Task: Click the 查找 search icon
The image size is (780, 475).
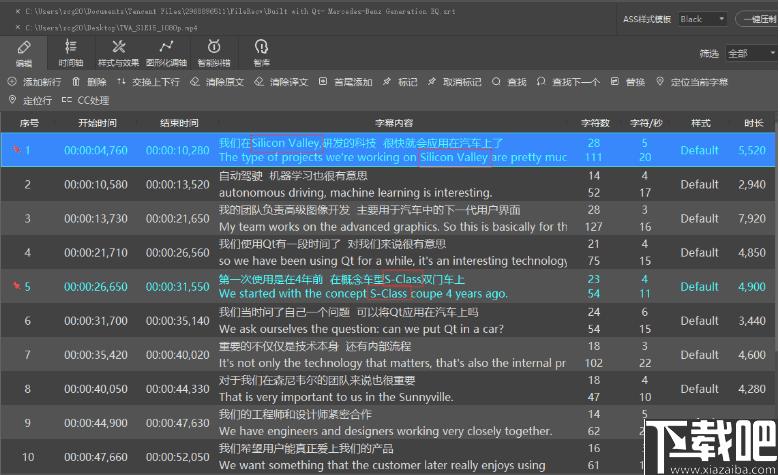Action: tap(496, 82)
